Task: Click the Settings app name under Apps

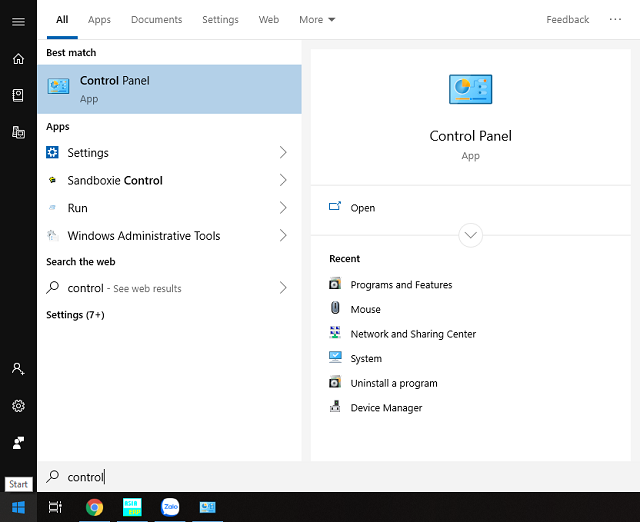Action: tap(88, 153)
